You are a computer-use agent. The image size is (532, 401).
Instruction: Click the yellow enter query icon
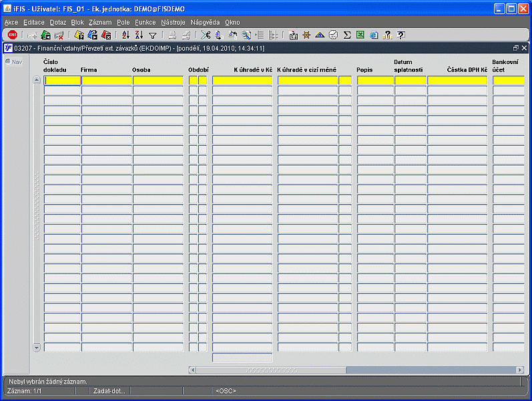(79, 35)
